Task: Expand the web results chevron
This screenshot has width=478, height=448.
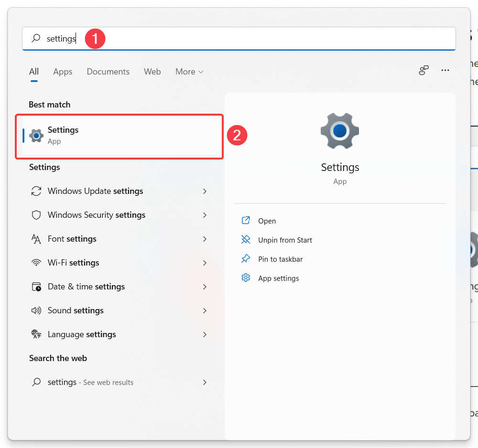Action: click(205, 382)
